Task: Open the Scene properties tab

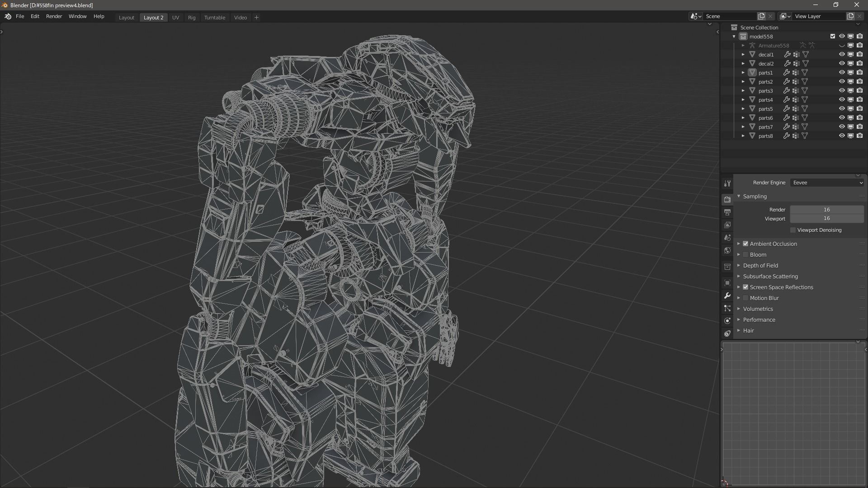Action: pyautogui.click(x=727, y=237)
